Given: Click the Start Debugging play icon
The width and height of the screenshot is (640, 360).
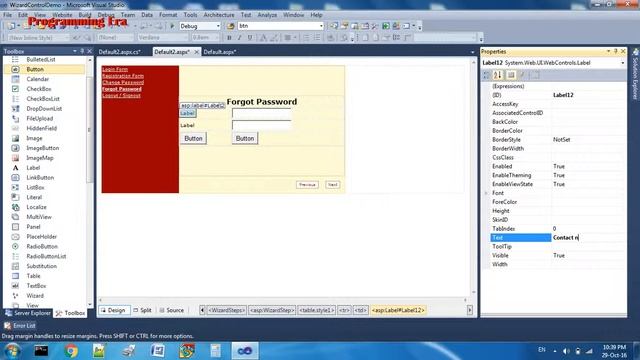Looking at the screenshot, I should (172, 26).
